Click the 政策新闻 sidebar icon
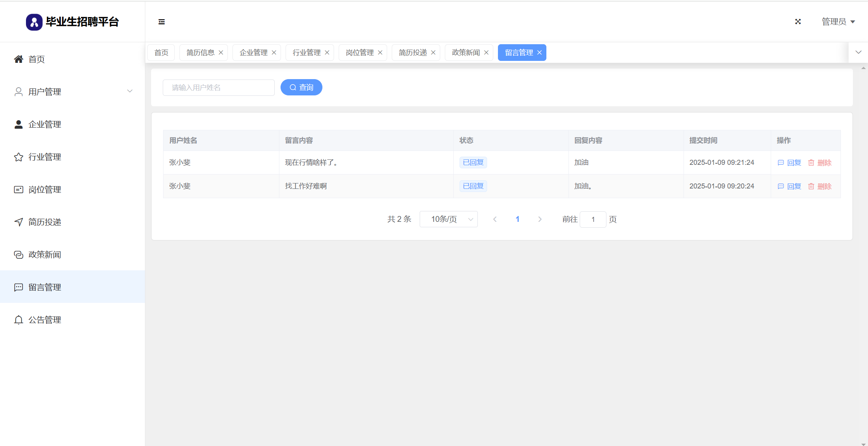Screen dimensions: 868x446 tap(19, 254)
